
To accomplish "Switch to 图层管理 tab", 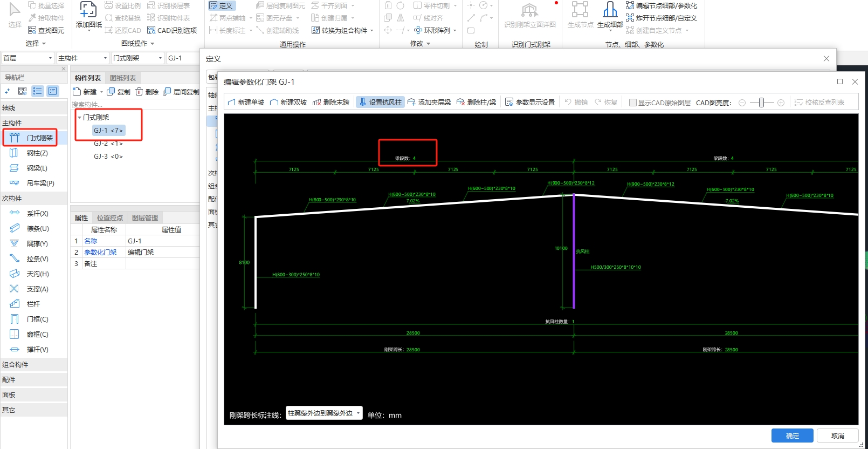I will tap(145, 217).
